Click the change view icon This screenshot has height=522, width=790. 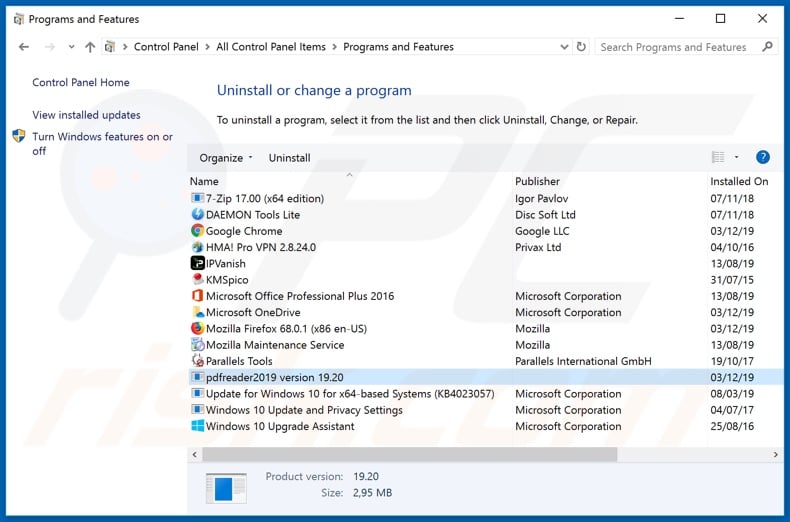[718, 157]
